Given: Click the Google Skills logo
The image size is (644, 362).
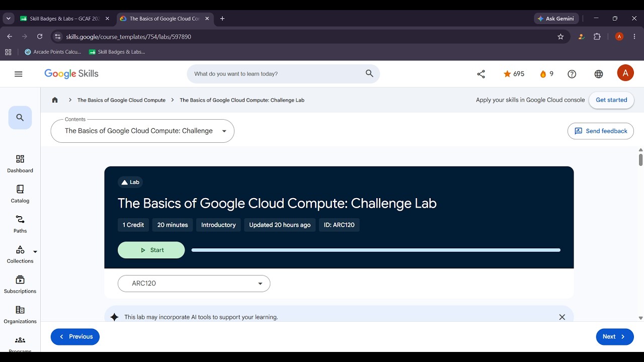Looking at the screenshot, I should tap(71, 74).
